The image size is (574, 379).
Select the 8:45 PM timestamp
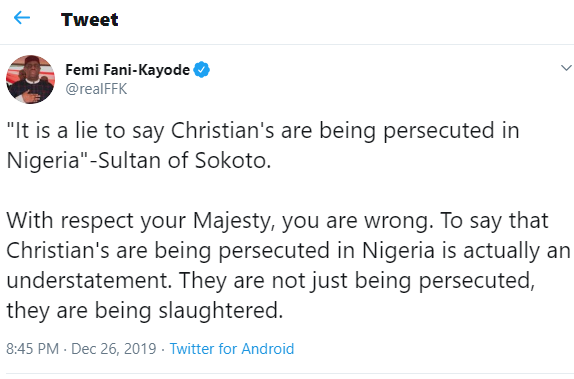click(32, 349)
